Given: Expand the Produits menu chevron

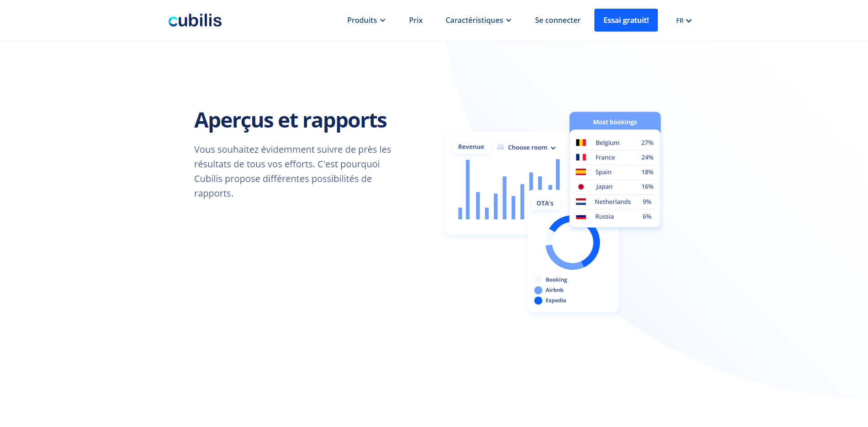Looking at the screenshot, I should tap(382, 20).
